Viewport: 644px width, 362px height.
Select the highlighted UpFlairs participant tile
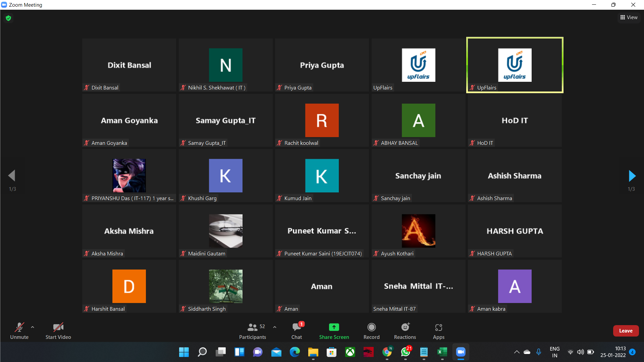pos(515,65)
